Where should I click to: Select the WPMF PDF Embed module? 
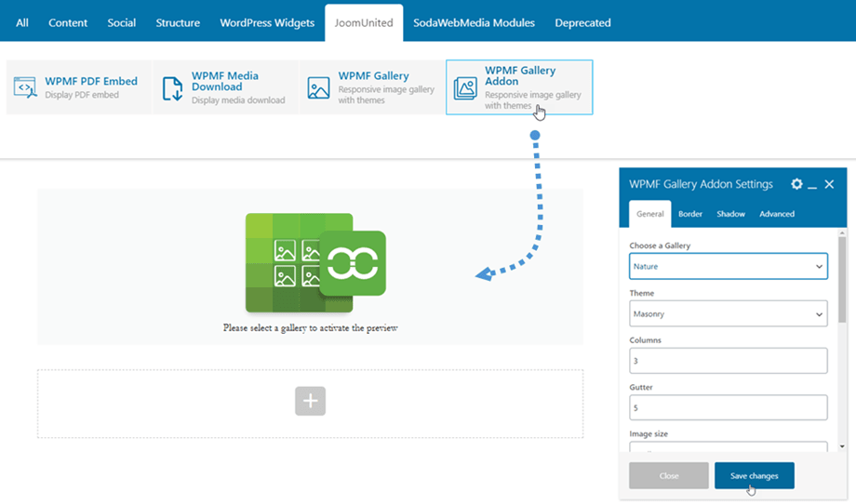(x=79, y=87)
